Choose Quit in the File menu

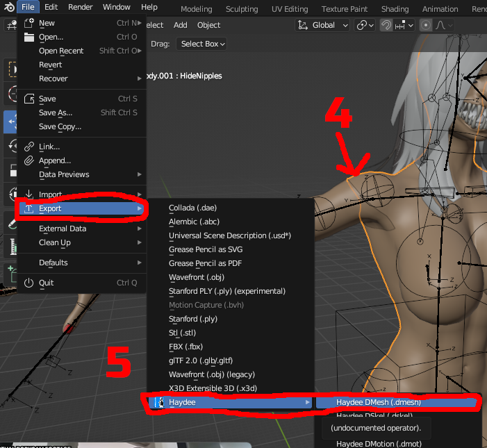coord(82,283)
